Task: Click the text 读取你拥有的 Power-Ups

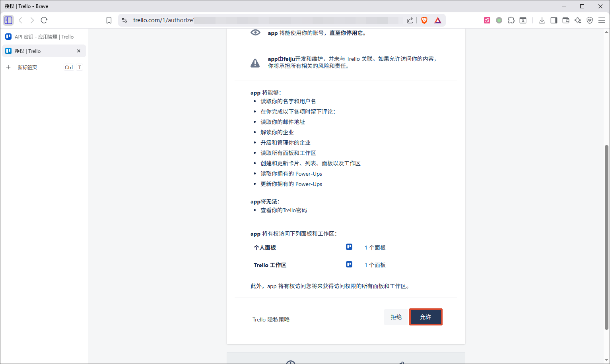Action: pos(291,174)
